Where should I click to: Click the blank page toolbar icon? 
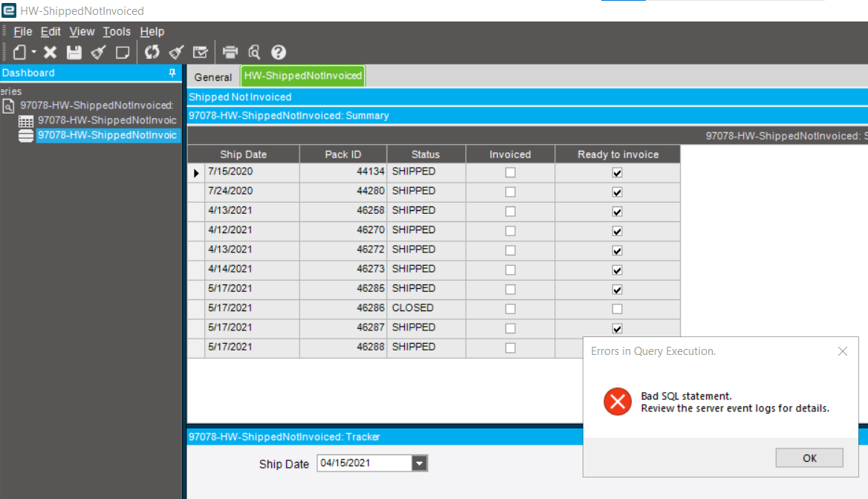[x=123, y=52]
